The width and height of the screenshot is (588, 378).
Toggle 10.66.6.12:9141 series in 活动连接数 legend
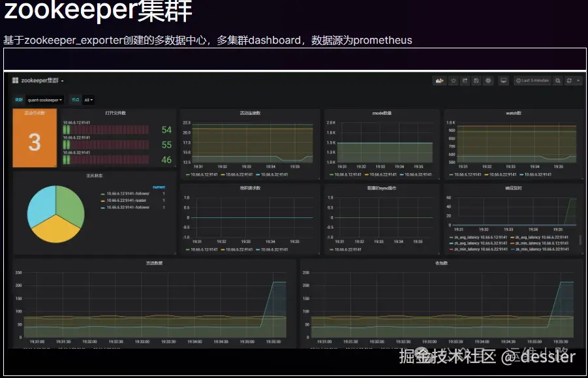(x=202, y=175)
